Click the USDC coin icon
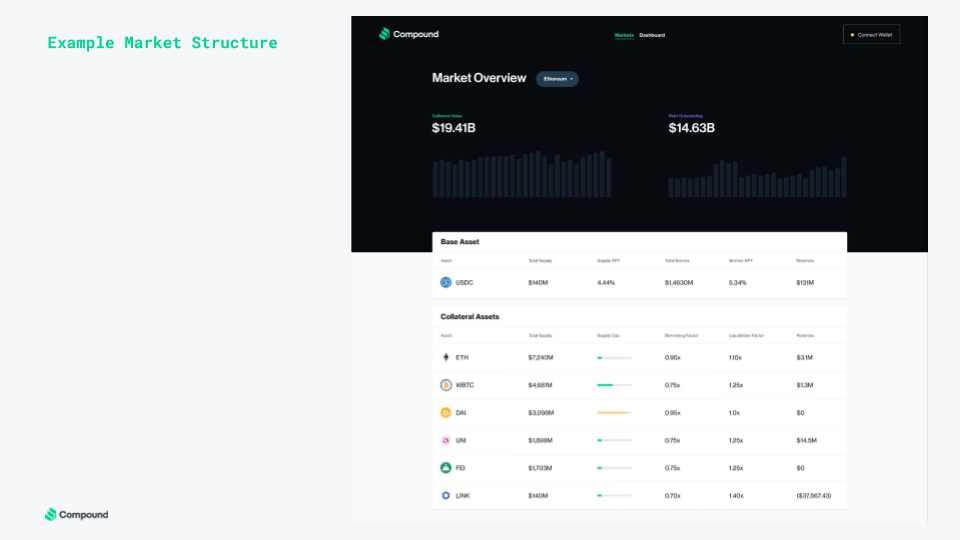 (x=446, y=282)
